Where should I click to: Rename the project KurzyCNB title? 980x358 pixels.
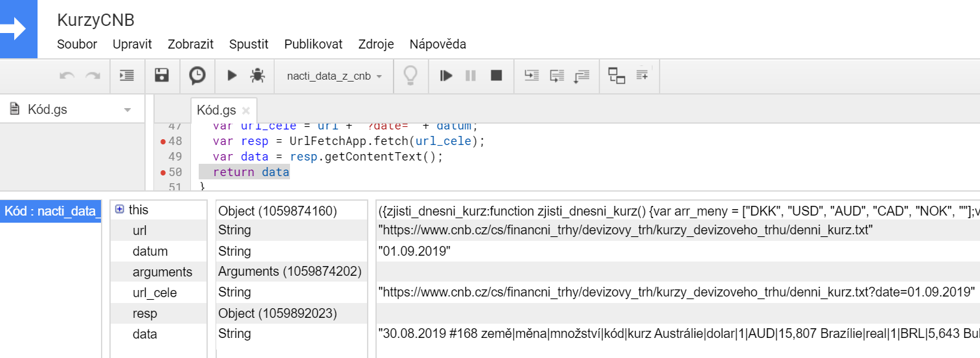[96, 20]
